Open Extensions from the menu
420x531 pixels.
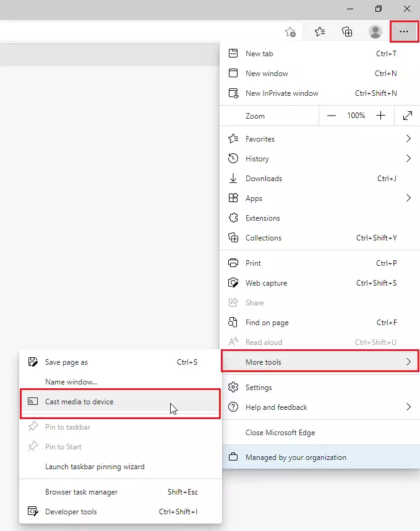coord(320,218)
